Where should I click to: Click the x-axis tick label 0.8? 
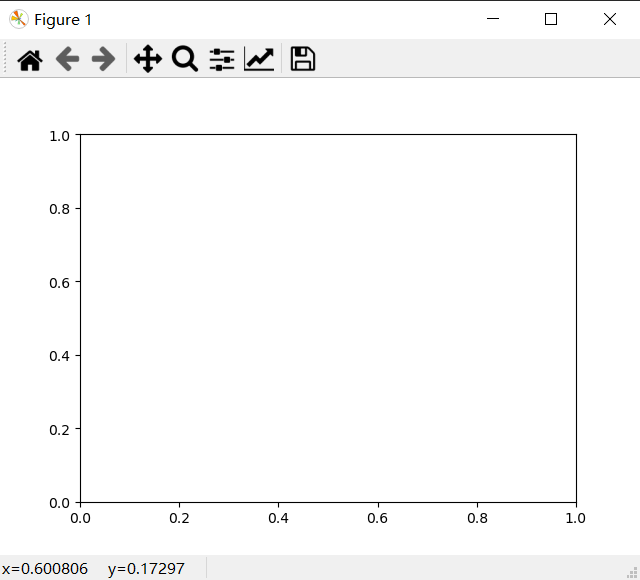pyautogui.click(x=477, y=518)
